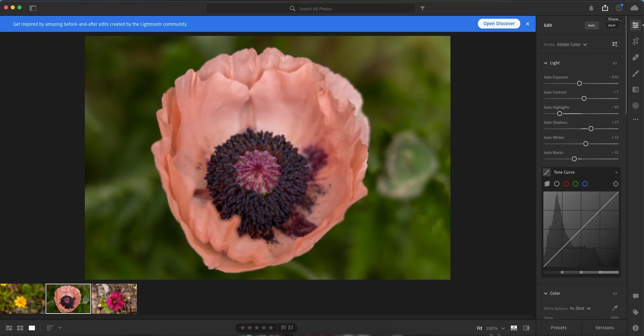The image size is (644, 336).
Task: Pick the White Balance eyedropper
Action: click(x=615, y=308)
